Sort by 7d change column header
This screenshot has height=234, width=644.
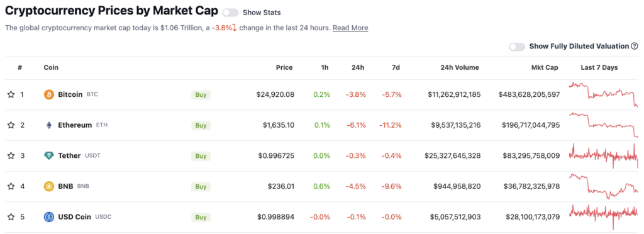point(396,68)
